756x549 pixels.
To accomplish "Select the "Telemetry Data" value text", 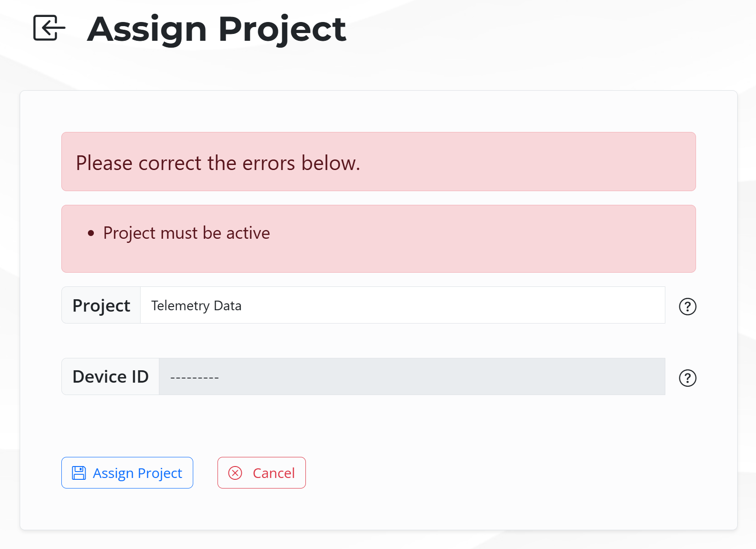I will click(196, 306).
